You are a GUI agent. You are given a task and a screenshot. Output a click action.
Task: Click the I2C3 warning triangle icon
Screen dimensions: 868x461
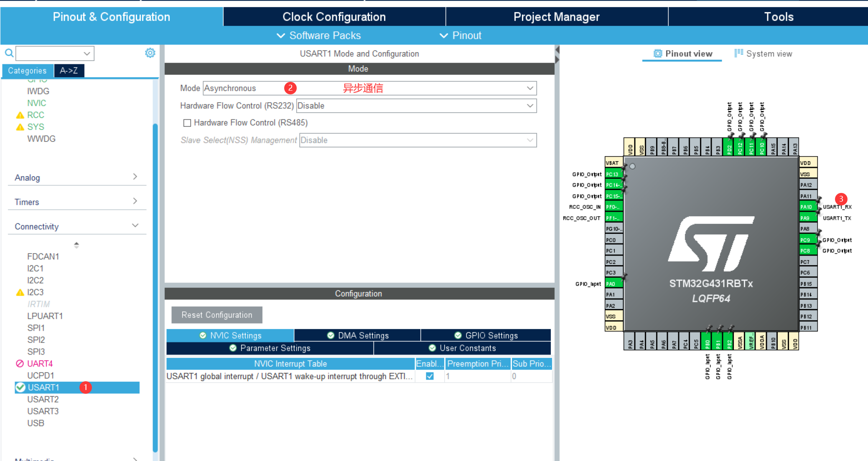(x=20, y=292)
